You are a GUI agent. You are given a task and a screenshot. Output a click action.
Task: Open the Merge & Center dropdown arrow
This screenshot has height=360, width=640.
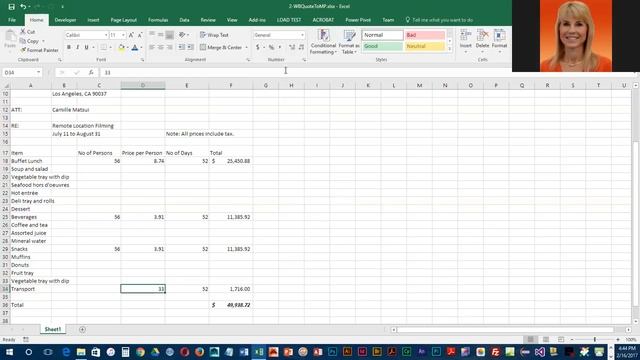[x=246, y=47]
